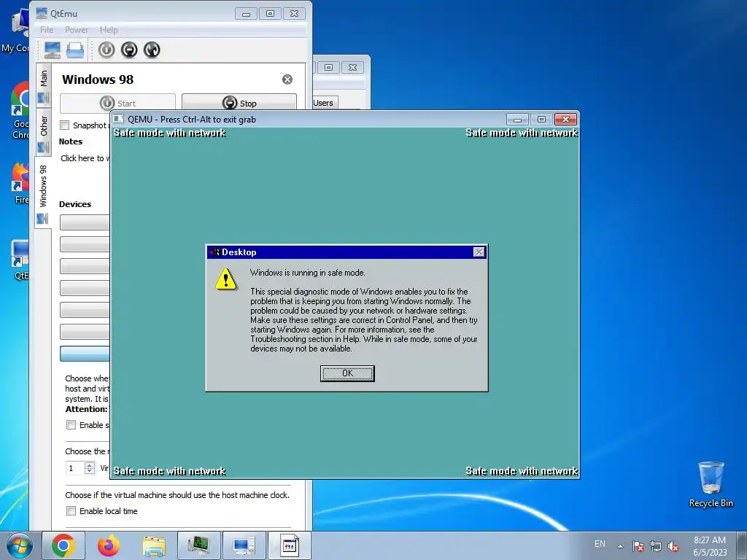747x560 pixels.
Task: Open the Windows Start menu orb
Action: point(20,545)
